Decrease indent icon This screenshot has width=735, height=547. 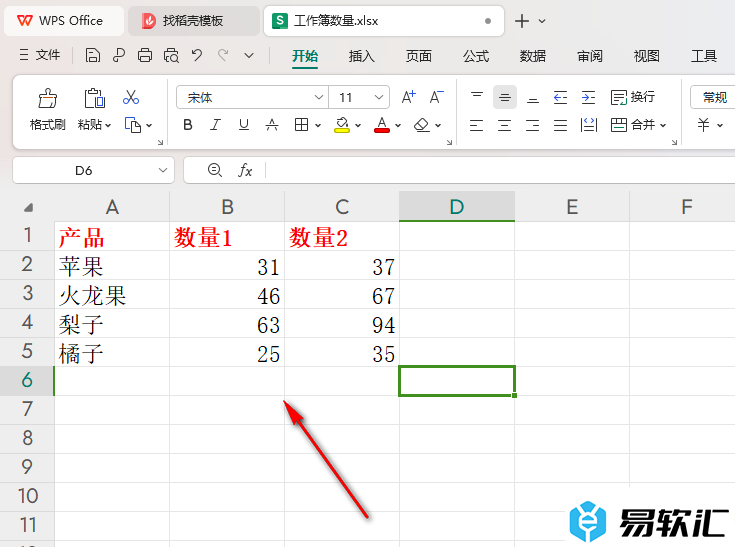coord(560,97)
